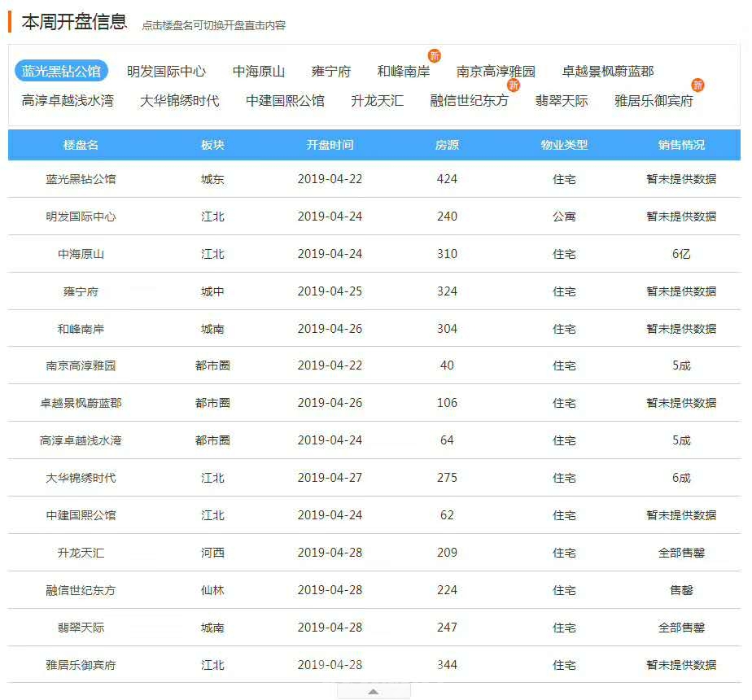Viewport: 752px width, 700px height.
Task: Click the 全部售罄 status for 翡翠天际
Action: 681,628
